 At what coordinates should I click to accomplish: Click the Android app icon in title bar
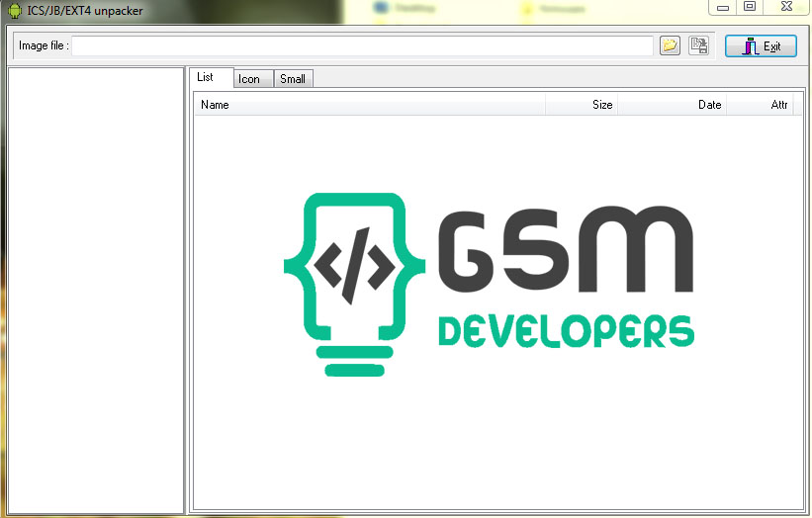[15, 10]
